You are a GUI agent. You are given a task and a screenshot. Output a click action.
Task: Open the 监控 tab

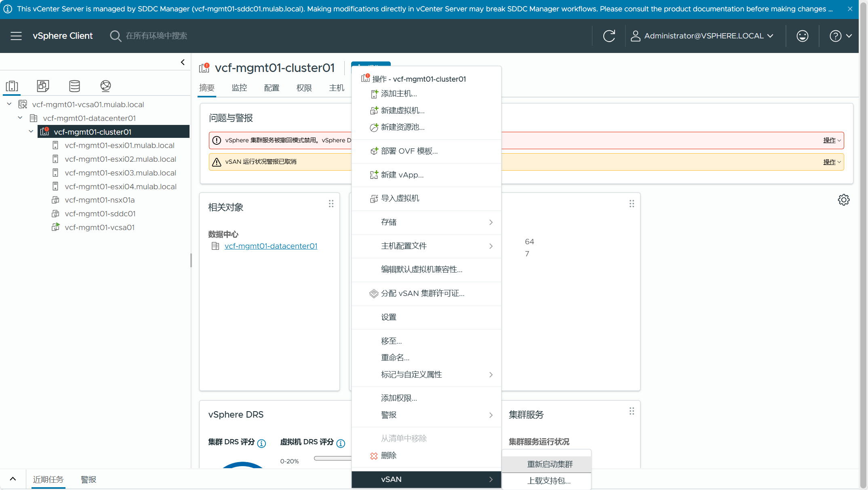click(x=239, y=88)
